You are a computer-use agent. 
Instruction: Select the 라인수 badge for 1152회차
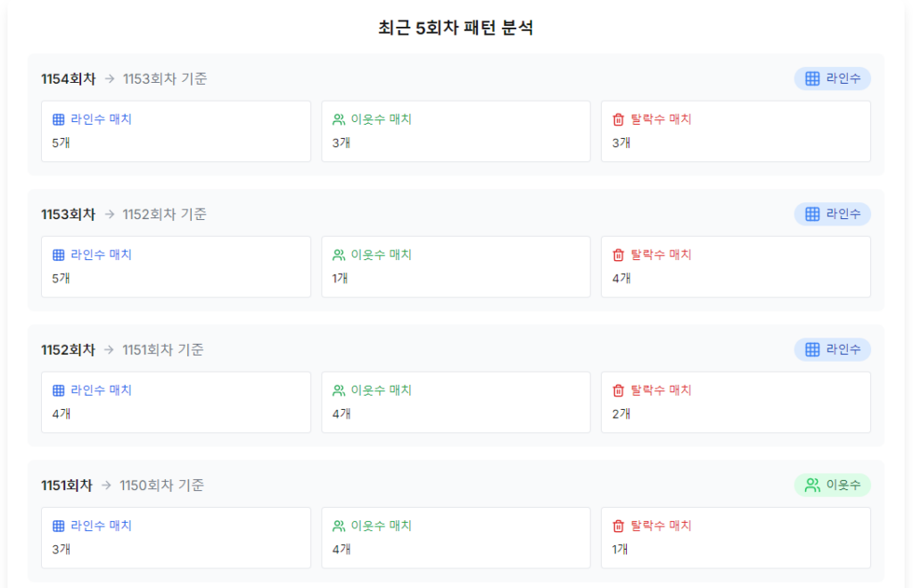[832, 349]
